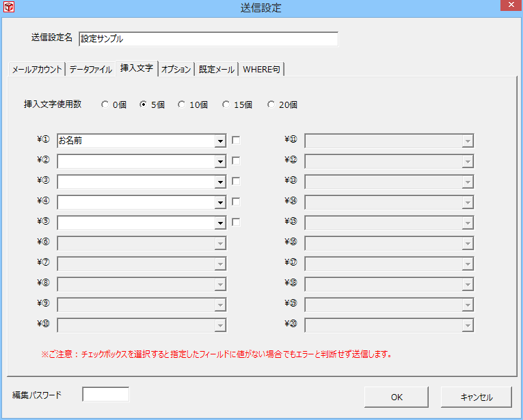Select the 0個 radio option
The height and width of the screenshot is (420, 523).
click(x=113, y=105)
